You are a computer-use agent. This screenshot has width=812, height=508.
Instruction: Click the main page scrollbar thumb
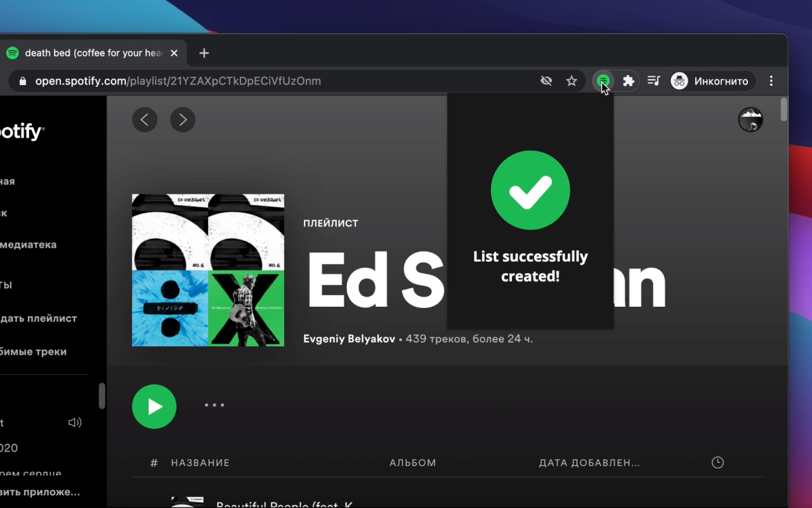tap(783, 109)
